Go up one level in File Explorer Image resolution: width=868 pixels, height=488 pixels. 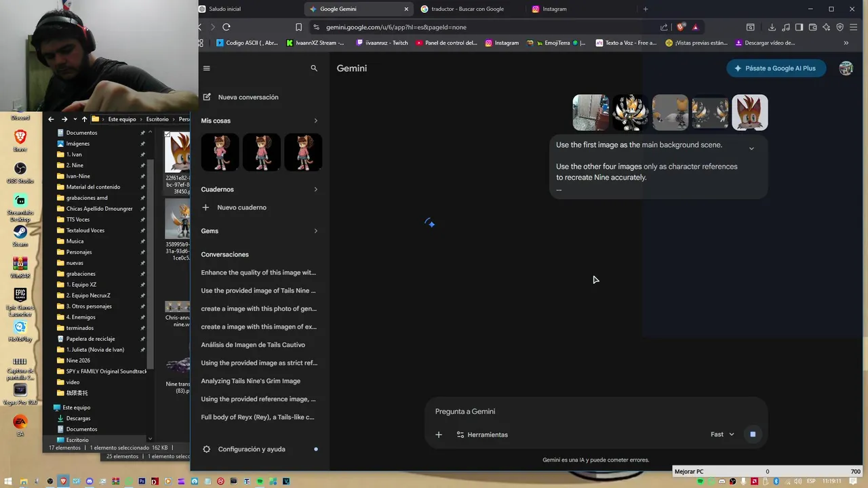[84, 119]
